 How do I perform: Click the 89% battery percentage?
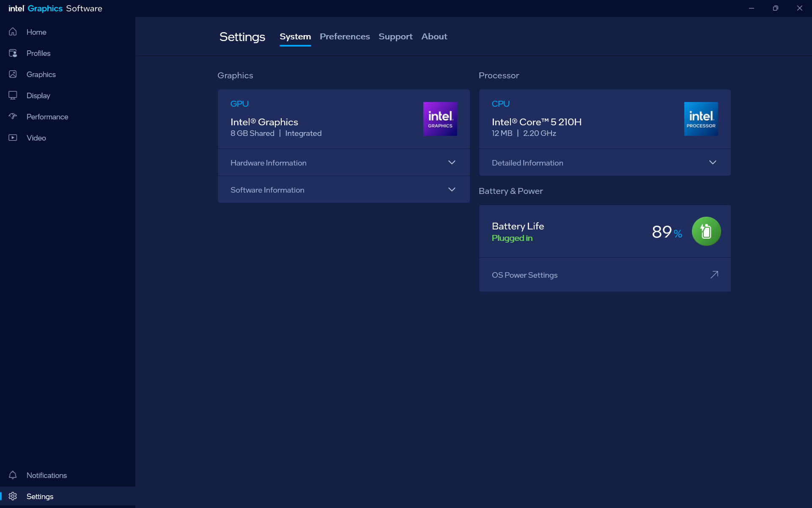coord(667,232)
